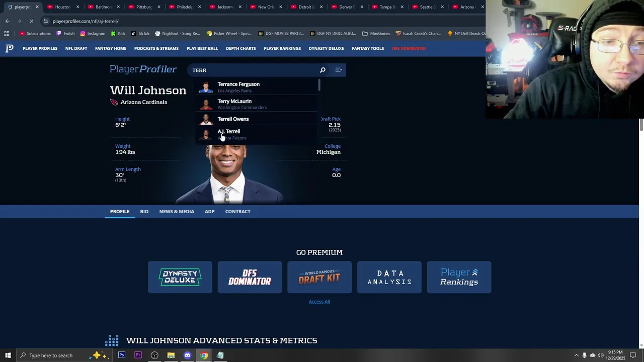Open the volume control in tray
This screenshot has width=644, height=362.
tap(600, 355)
